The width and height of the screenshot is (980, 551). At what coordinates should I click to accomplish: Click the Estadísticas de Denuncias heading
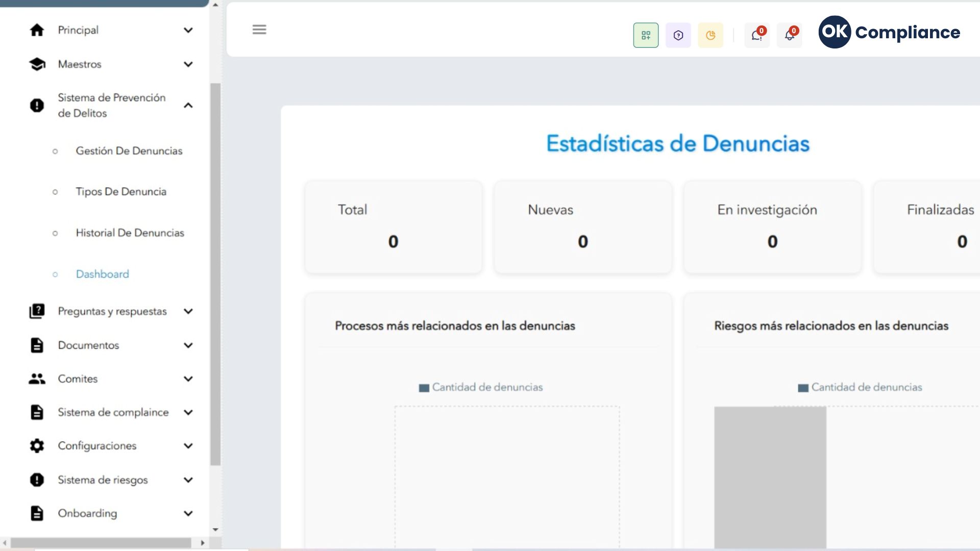click(678, 143)
